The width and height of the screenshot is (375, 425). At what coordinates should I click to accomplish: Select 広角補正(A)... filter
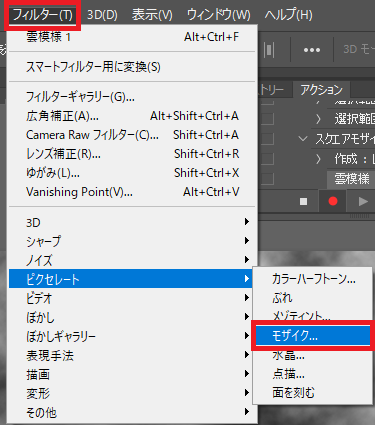point(132,116)
